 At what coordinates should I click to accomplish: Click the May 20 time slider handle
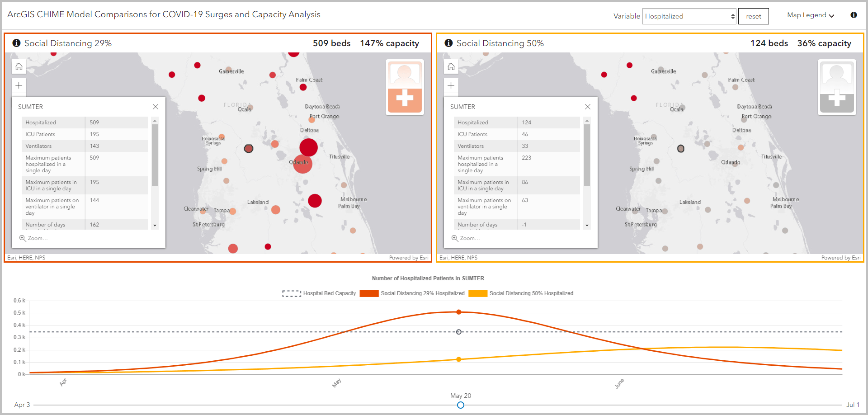[x=460, y=405]
